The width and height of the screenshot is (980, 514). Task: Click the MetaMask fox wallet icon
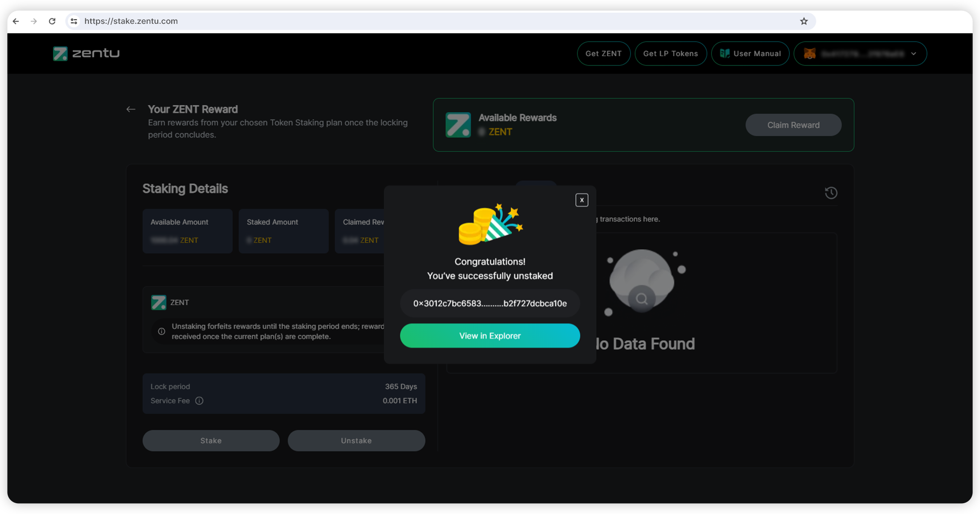click(810, 54)
